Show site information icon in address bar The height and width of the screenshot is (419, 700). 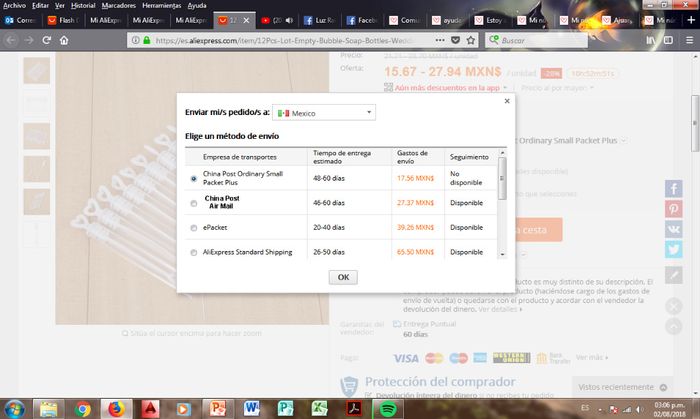click(x=135, y=40)
